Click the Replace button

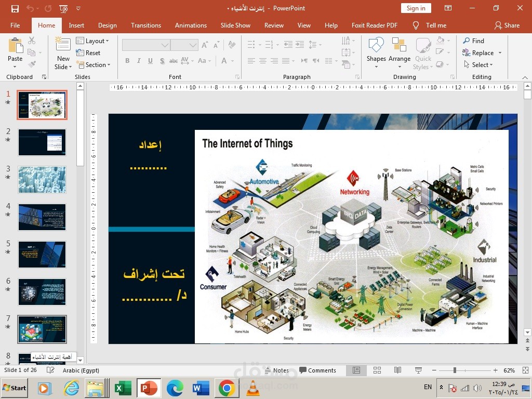click(478, 52)
